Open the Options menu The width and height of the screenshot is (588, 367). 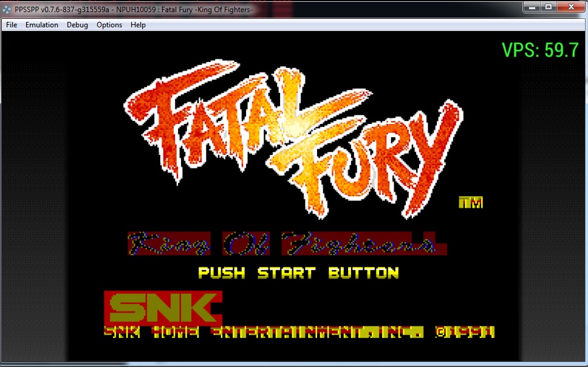click(109, 25)
